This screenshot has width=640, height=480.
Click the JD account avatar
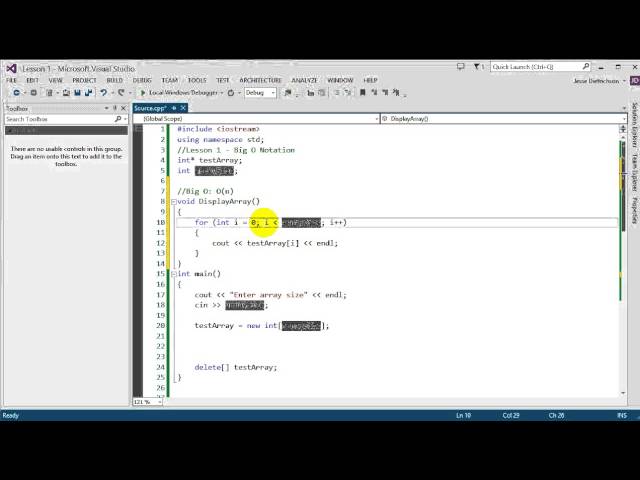[x=635, y=81]
